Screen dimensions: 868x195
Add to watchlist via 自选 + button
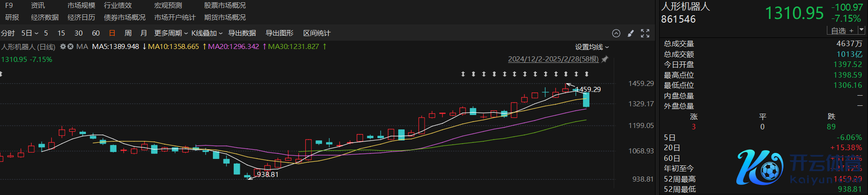click(842, 30)
